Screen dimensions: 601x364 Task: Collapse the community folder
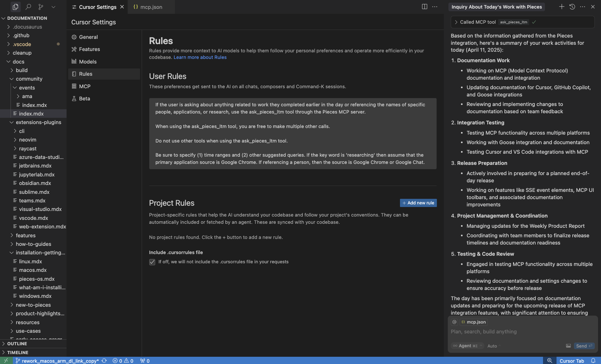(33, 79)
